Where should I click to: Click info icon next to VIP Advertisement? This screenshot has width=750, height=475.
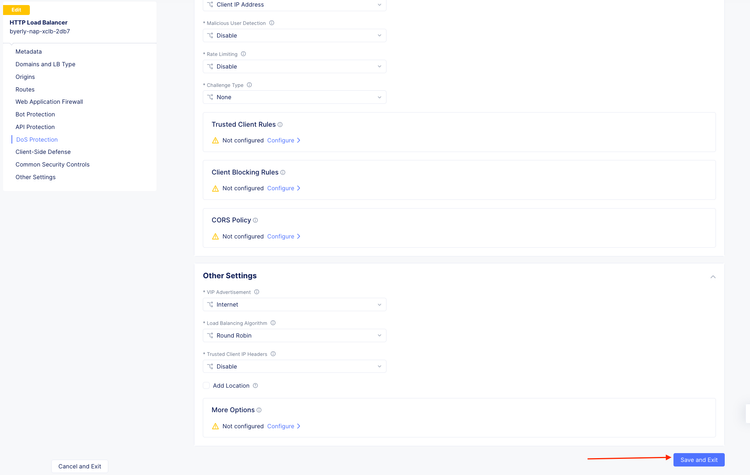pos(257,292)
